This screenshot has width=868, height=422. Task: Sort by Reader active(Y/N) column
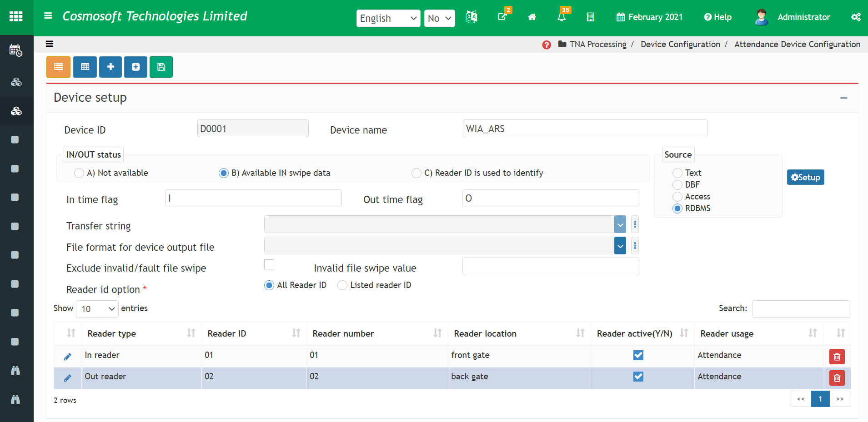[642, 334]
